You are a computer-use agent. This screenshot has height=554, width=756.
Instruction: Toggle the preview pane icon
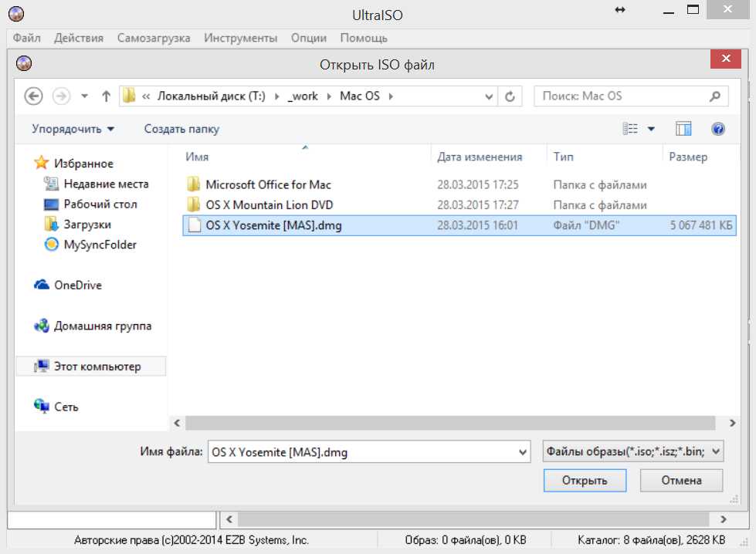click(x=683, y=129)
